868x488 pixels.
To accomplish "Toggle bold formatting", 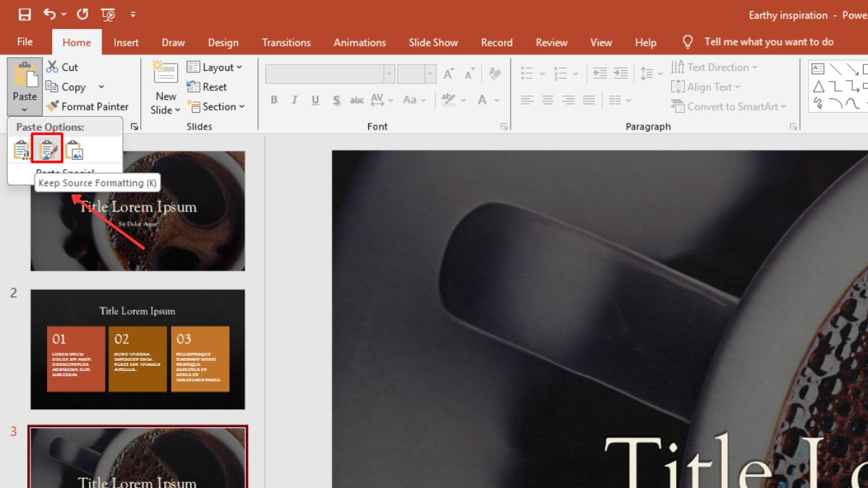I will coord(273,100).
